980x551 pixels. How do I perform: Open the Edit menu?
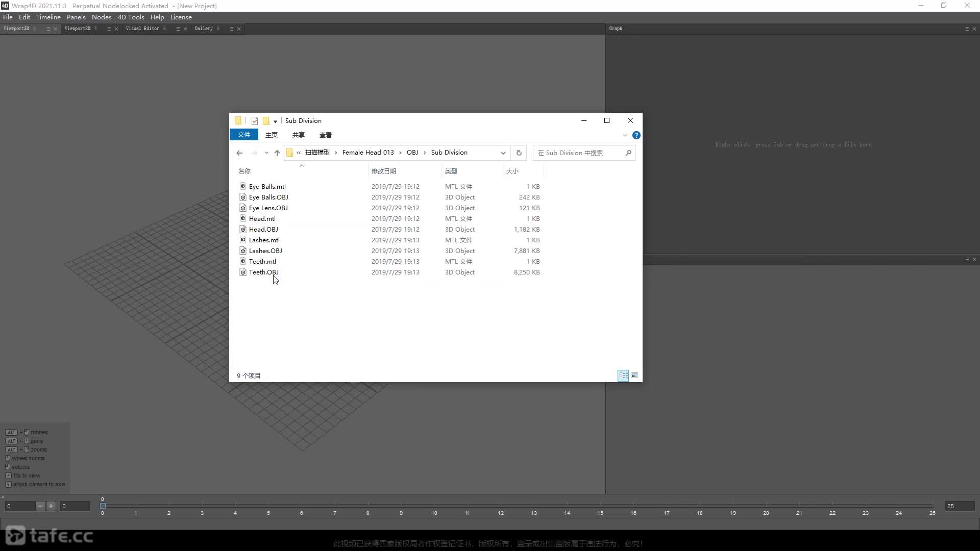[x=24, y=17]
